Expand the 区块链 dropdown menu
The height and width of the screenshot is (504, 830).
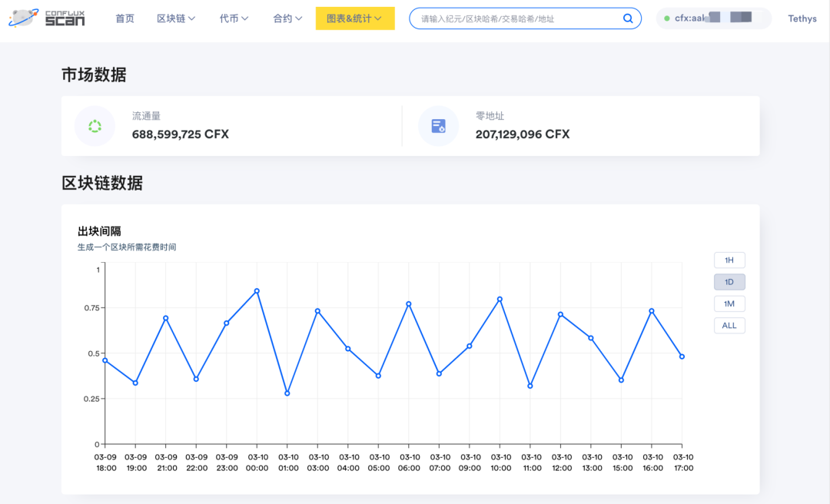tap(176, 18)
